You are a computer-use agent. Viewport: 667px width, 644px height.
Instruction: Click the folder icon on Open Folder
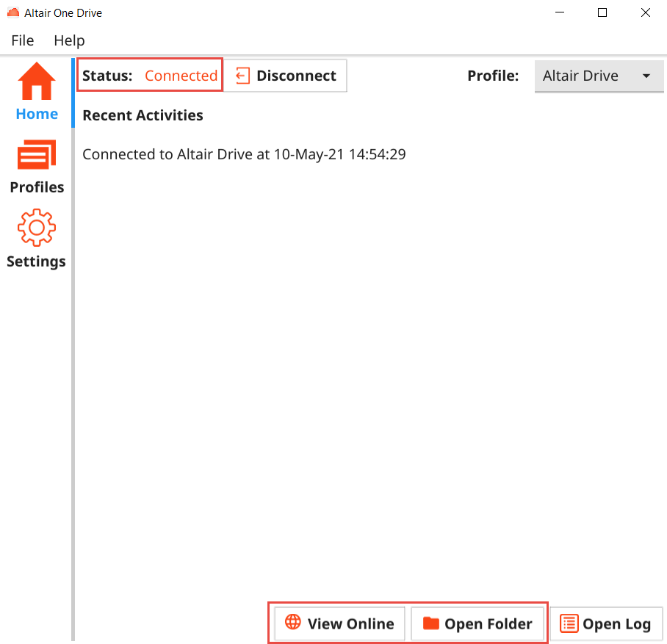coord(431,623)
